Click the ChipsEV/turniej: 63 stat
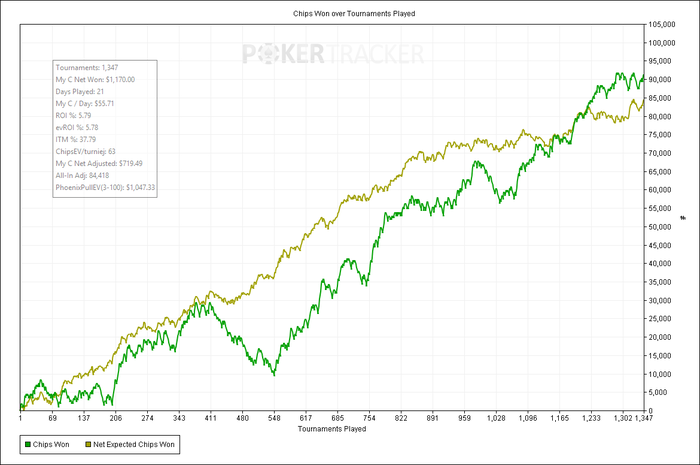Viewport: 700px width, 465px height. (85, 152)
